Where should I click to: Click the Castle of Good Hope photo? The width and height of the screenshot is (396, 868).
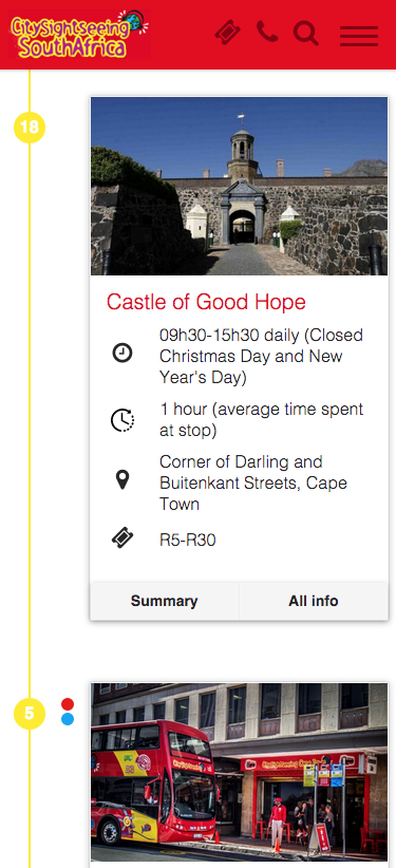(239, 186)
